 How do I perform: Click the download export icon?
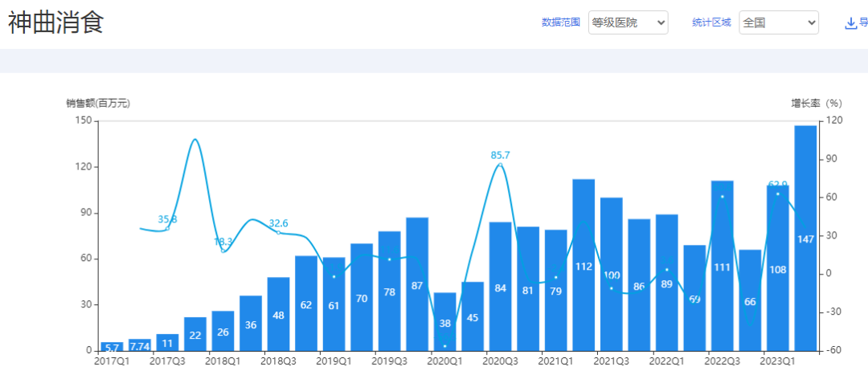[851, 22]
